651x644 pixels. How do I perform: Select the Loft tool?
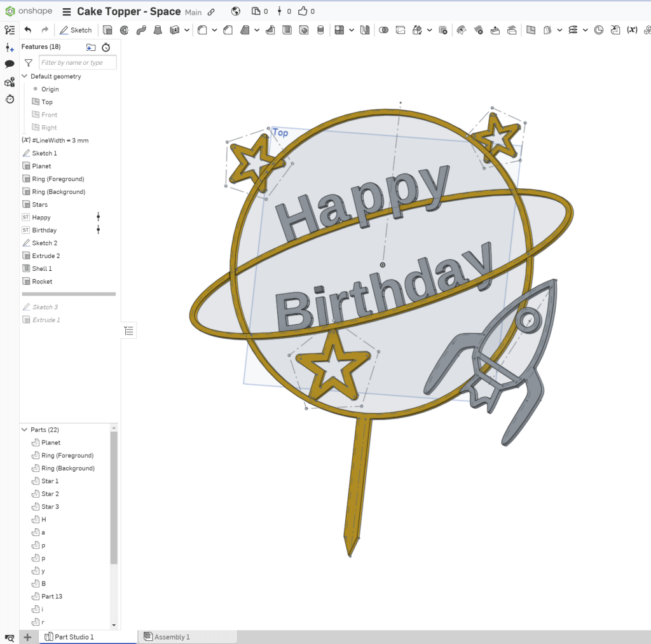pyautogui.click(x=158, y=30)
